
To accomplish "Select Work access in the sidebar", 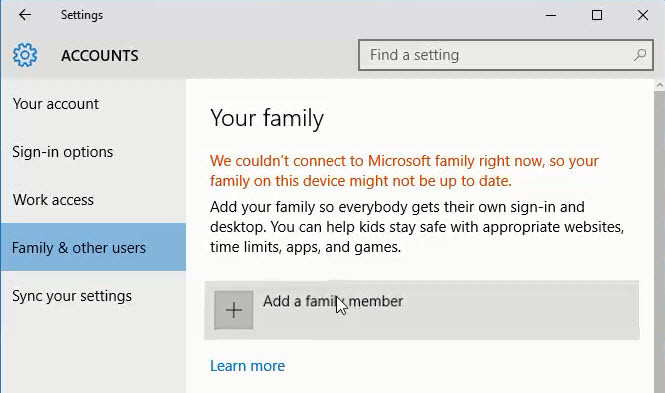I will [x=53, y=200].
